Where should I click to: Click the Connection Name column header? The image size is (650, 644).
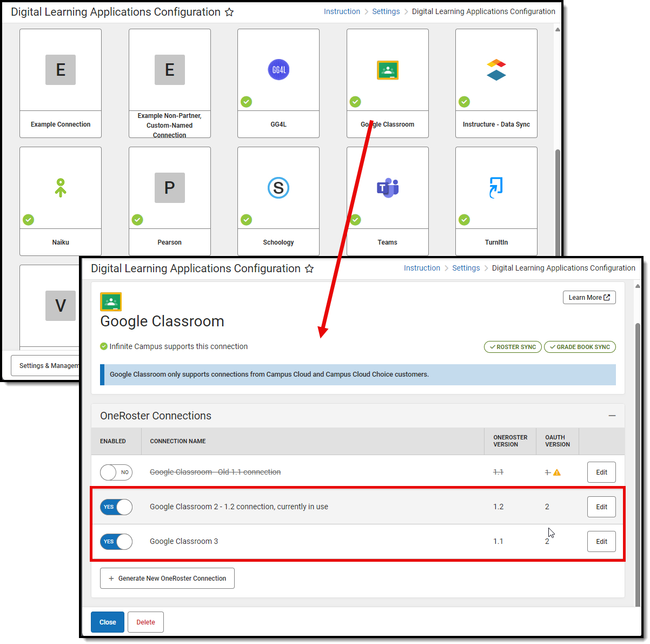pos(178,441)
